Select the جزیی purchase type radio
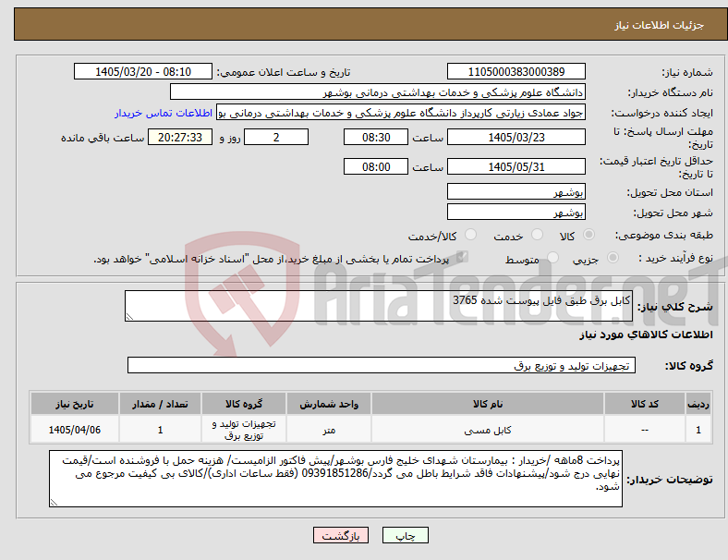Screen dimensions: 728x560 coord(613,257)
